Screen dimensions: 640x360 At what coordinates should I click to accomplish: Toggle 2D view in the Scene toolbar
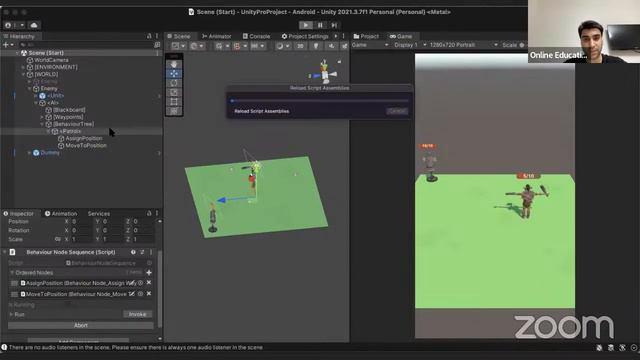300,46
